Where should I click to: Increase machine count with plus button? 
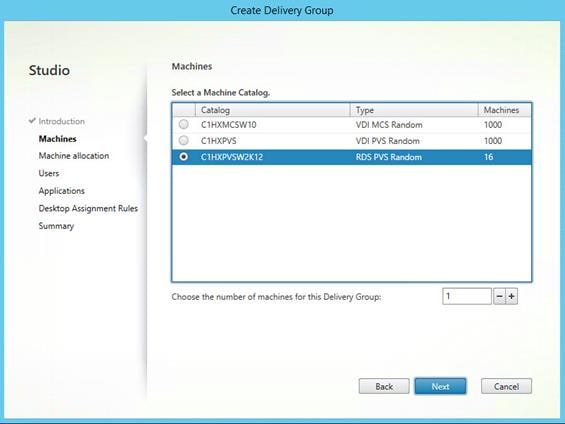[512, 296]
